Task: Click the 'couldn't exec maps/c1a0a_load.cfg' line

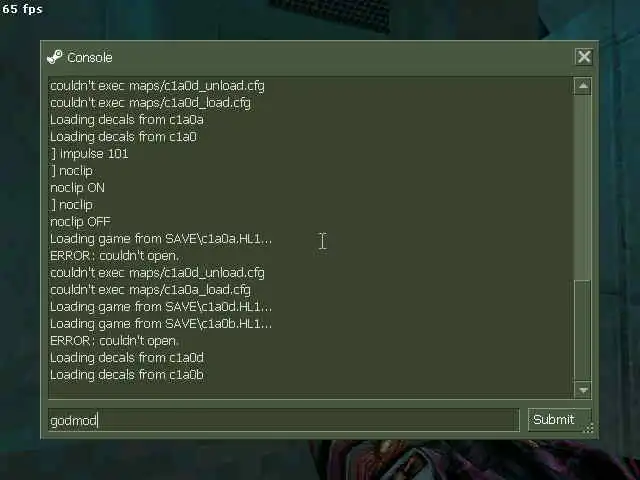Action: [150, 290]
